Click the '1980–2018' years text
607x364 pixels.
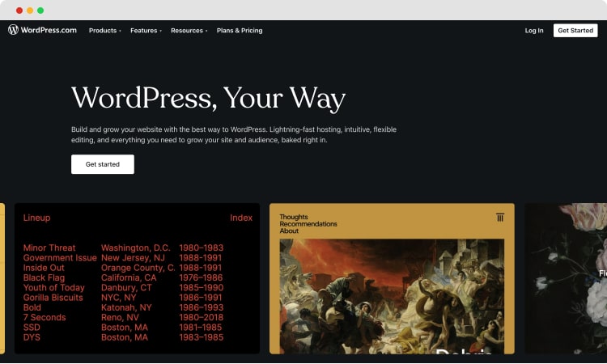[202, 317]
